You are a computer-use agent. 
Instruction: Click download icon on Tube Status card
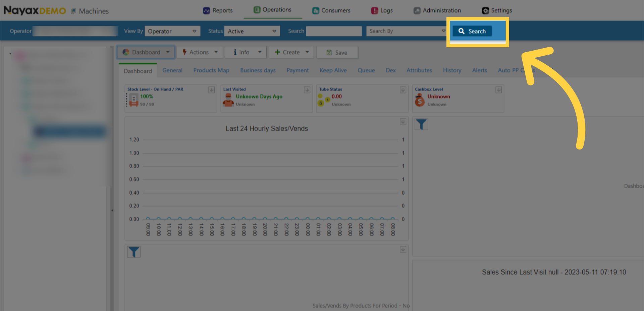(x=403, y=90)
